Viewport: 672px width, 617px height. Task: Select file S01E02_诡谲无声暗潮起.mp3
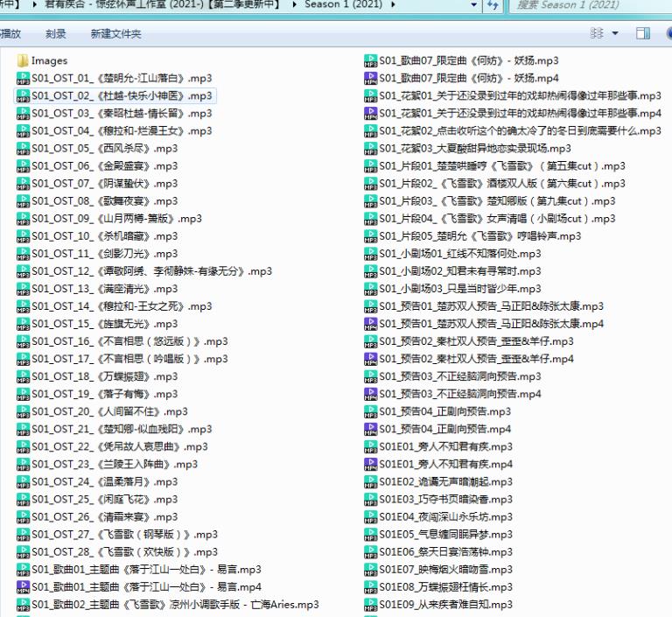[439, 482]
